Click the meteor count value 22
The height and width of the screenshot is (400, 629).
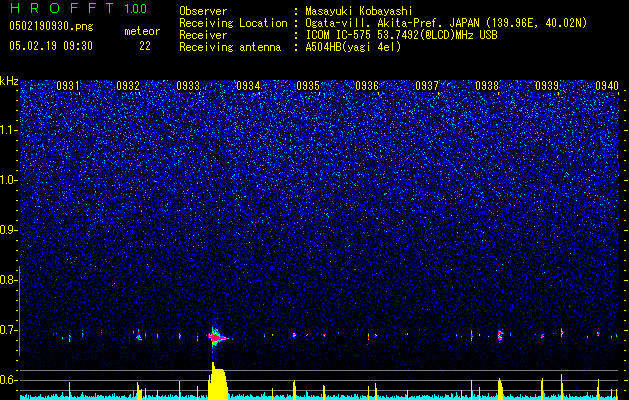click(145, 46)
